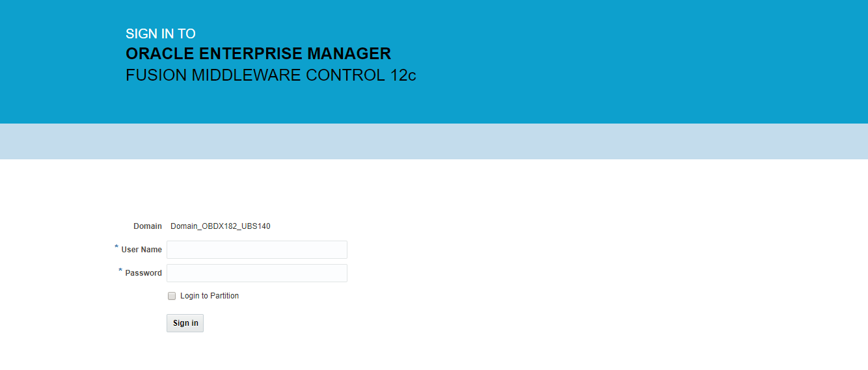Click the Sign in button
The image size is (868, 370).
(x=185, y=323)
